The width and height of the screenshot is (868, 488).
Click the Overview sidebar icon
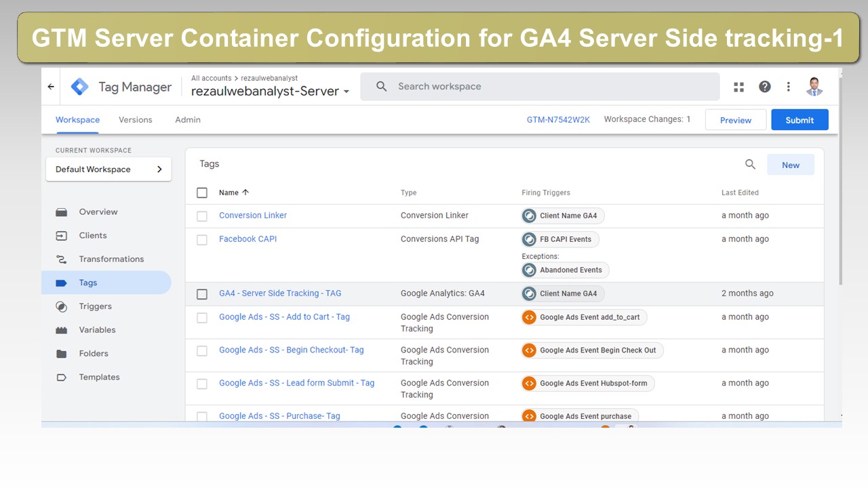pyautogui.click(x=62, y=212)
